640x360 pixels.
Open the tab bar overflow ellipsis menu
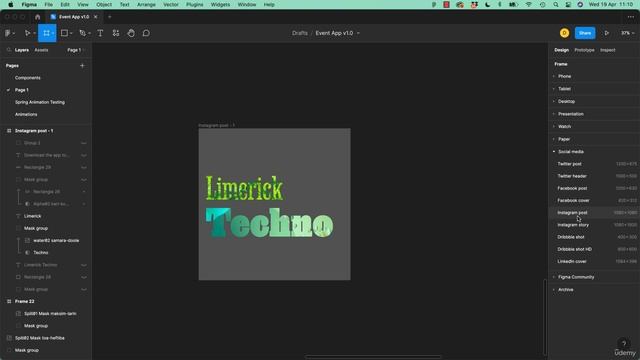(x=631, y=17)
